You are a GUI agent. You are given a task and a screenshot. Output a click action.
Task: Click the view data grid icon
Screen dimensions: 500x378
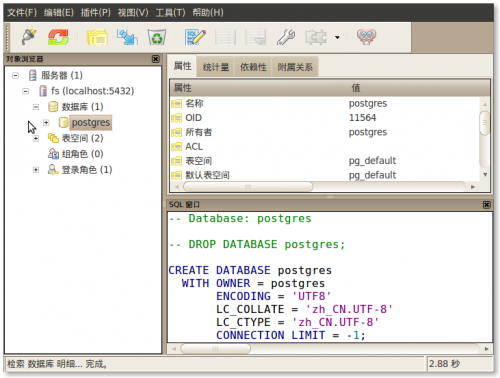[x=225, y=37]
